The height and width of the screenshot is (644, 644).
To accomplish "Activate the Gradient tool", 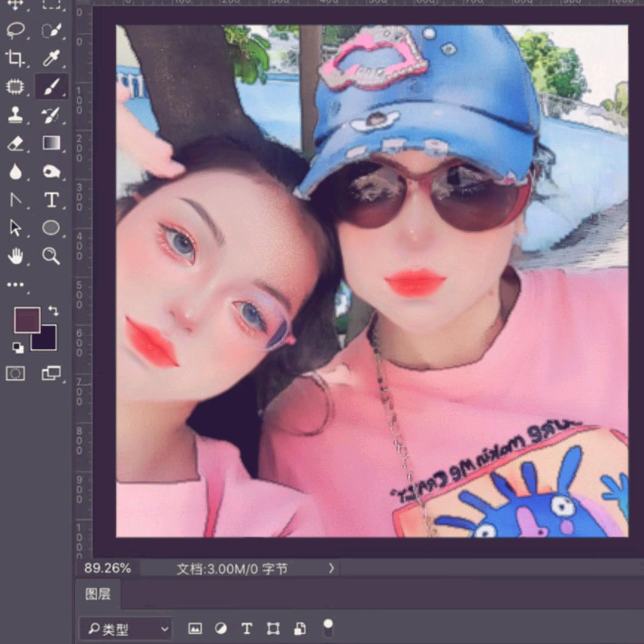I will [x=51, y=143].
